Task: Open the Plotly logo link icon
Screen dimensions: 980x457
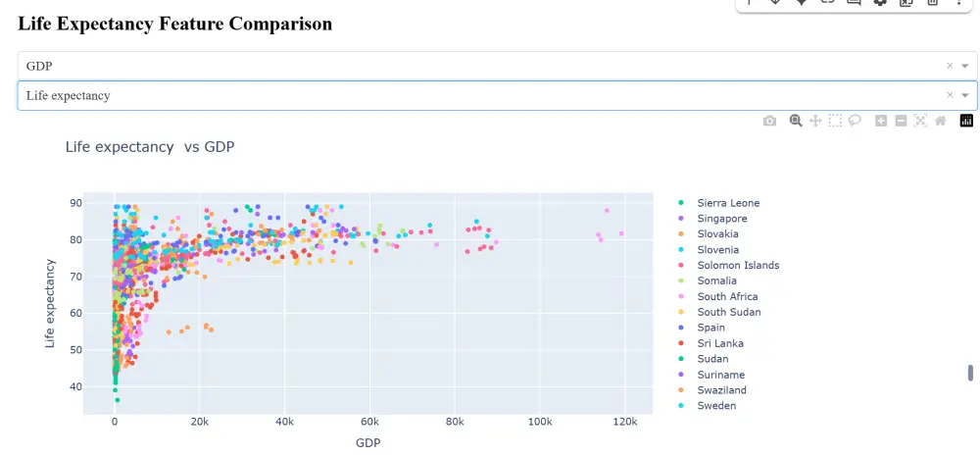Action: tap(966, 121)
